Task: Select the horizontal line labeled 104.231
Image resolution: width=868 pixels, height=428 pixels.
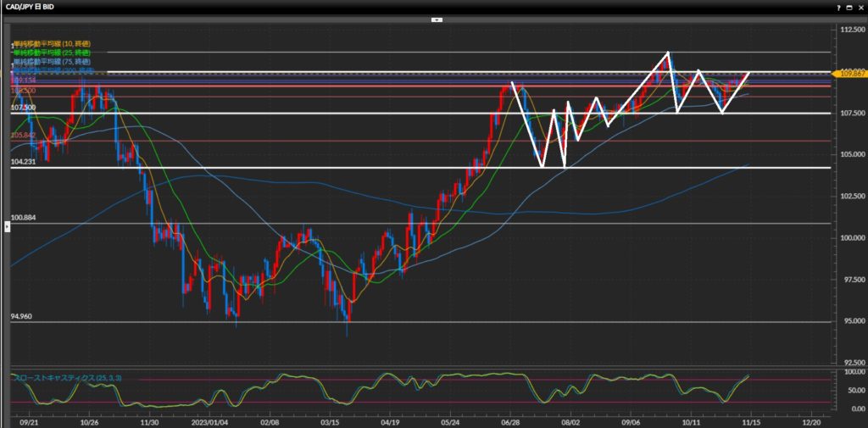Action: coord(23,162)
